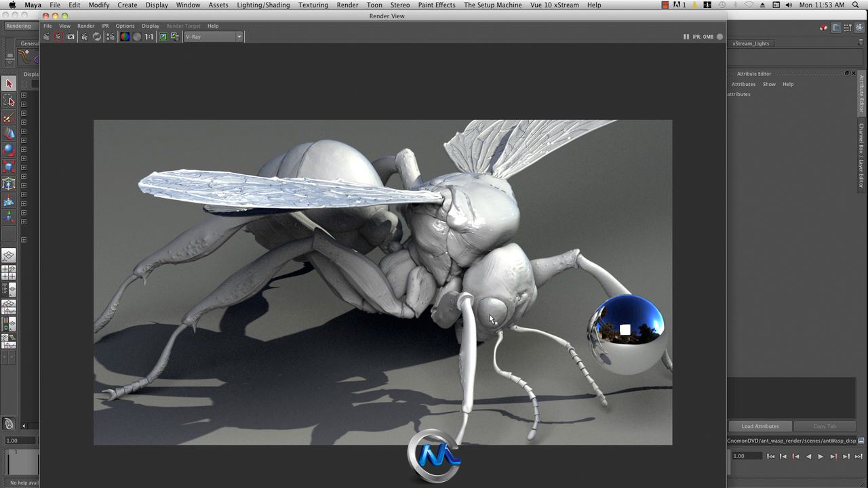The image size is (868, 488).
Task: Open Show menu in Attribute Editor
Action: (769, 84)
